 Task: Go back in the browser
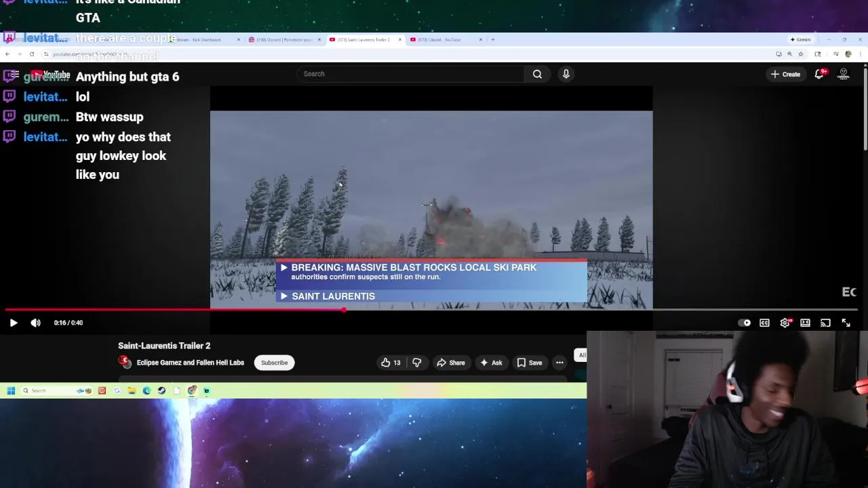(x=7, y=54)
